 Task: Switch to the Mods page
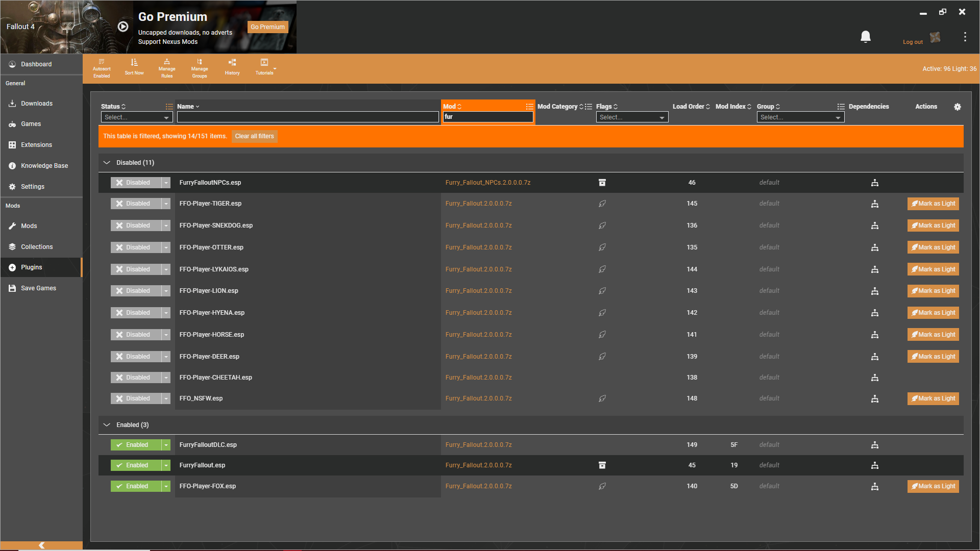[41, 226]
